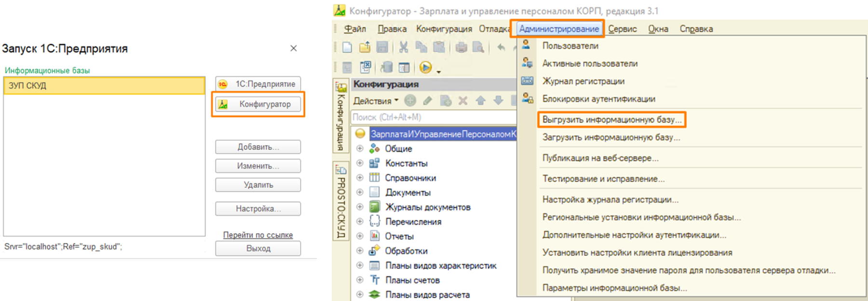Image resolution: width=868 pixels, height=301 pixels.
Task: Click the Update database configuration icon
Action: pyautogui.click(x=386, y=67)
